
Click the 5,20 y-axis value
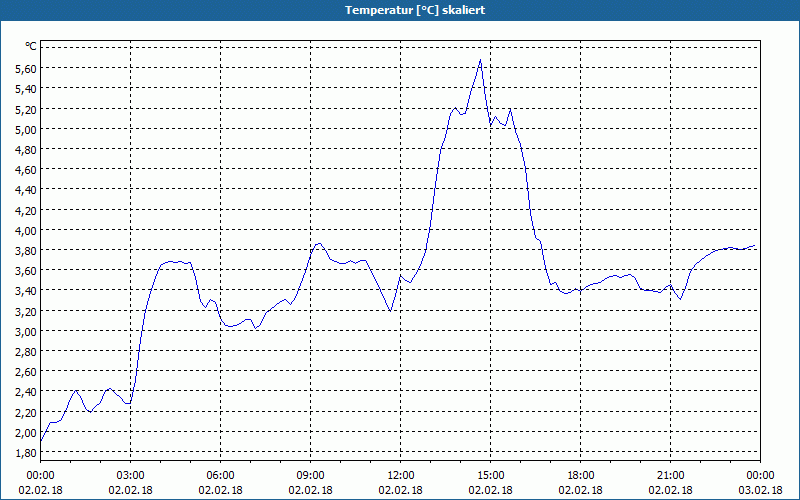pos(27,109)
